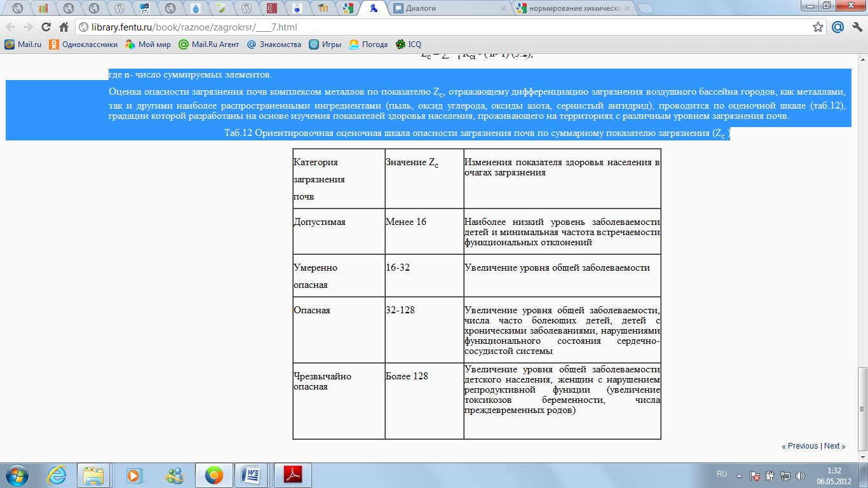Viewport: 868px width, 488px height.
Task: Launch Internet Explorer from taskbar
Action: click(x=57, y=475)
